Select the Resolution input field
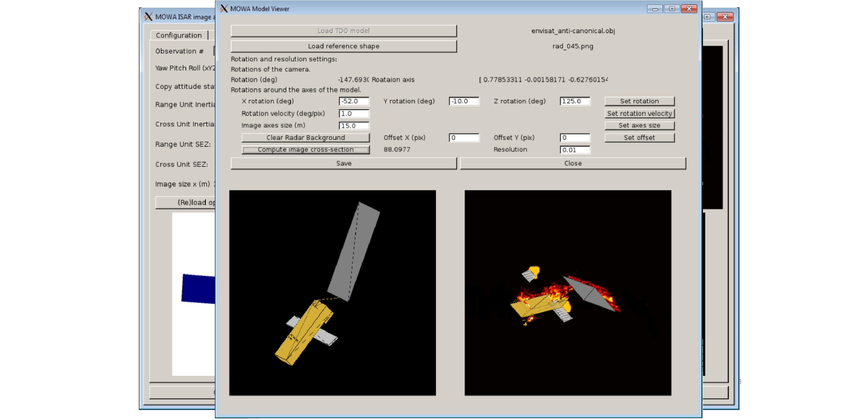 pos(575,150)
